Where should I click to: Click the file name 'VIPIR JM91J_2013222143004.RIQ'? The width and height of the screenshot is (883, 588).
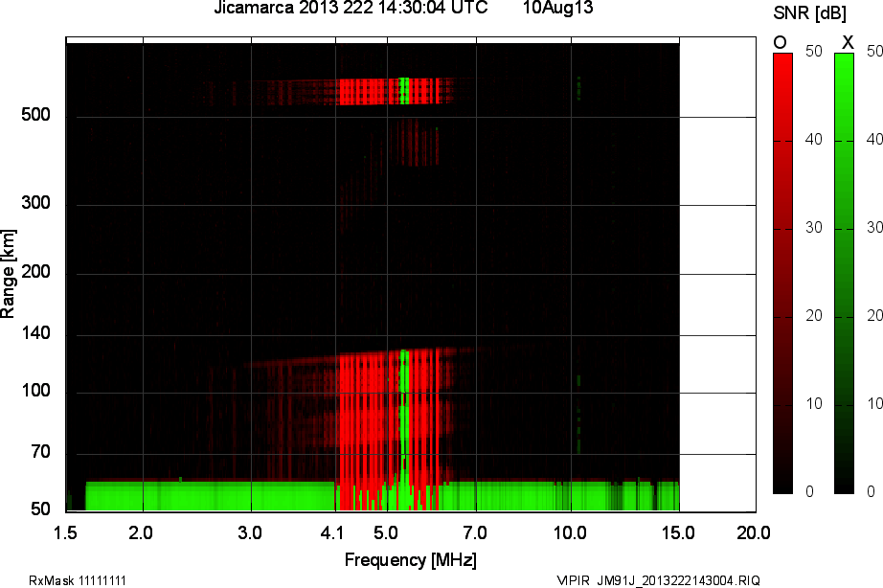point(658,580)
